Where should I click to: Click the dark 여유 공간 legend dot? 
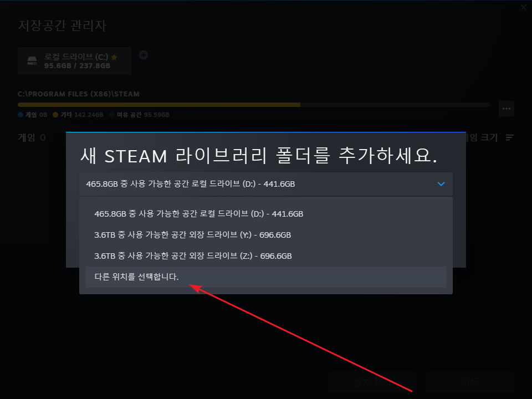click(x=112, y=115)
